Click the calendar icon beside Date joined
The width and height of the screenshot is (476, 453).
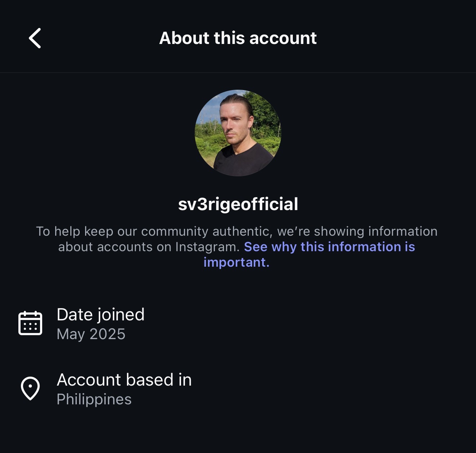coord(30,323)
